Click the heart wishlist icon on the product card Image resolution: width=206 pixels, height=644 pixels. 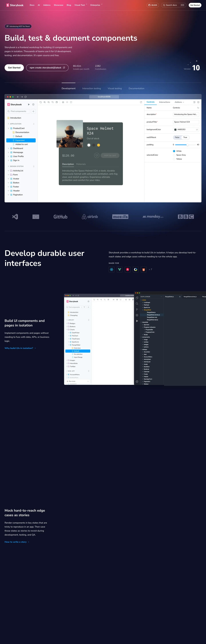97,156
